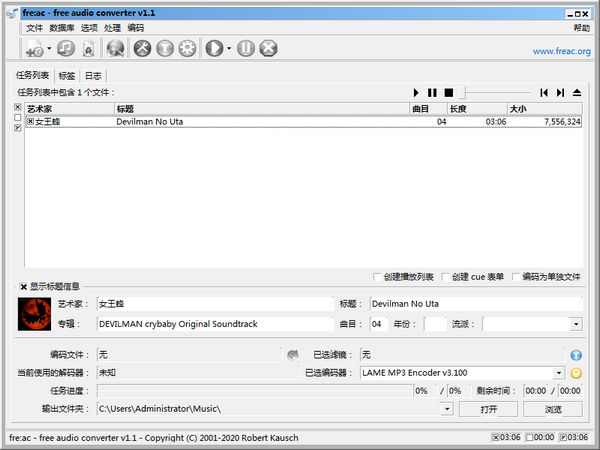600x450 pixels.
Task: Click the 专辑 album name field
Action: pos(214,324)
